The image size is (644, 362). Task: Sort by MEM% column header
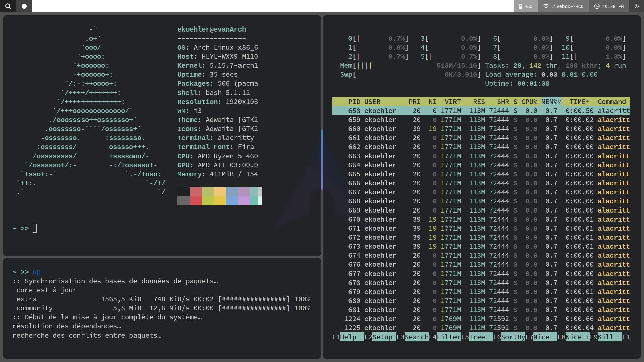[x=551, y=102]
